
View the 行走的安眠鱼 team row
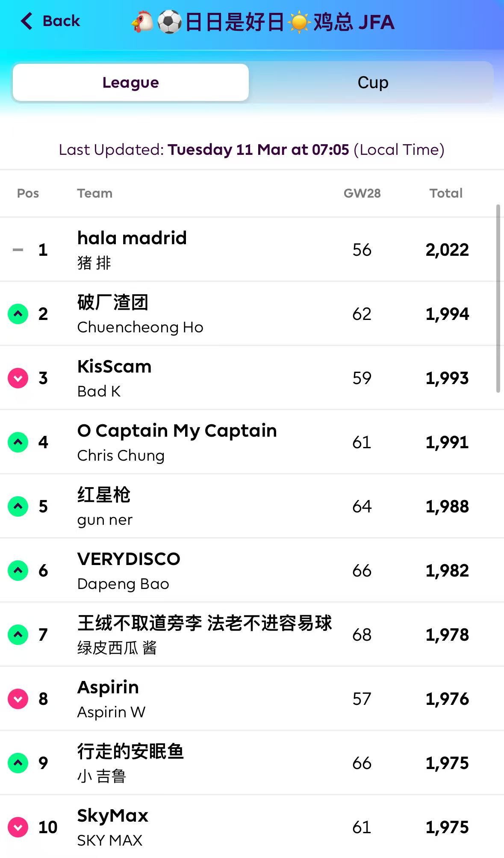[x=130, y=751]
